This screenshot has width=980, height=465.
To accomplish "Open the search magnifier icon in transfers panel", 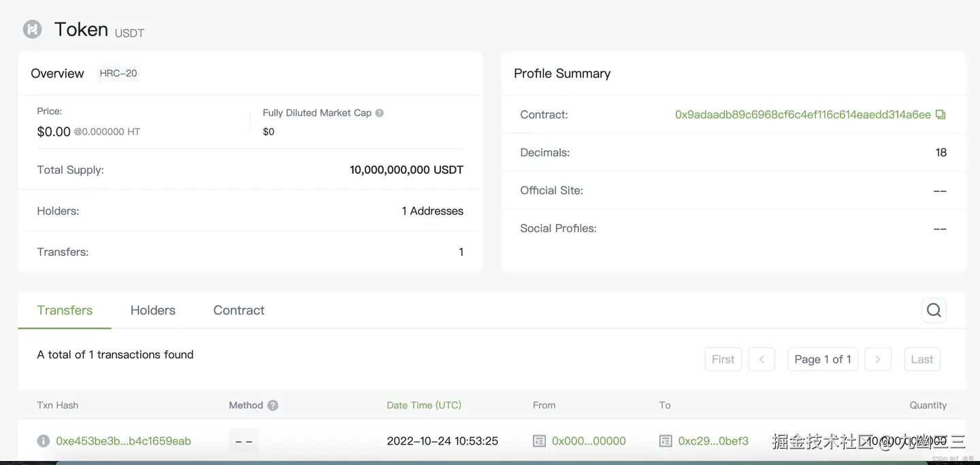I will click(934, 310).
